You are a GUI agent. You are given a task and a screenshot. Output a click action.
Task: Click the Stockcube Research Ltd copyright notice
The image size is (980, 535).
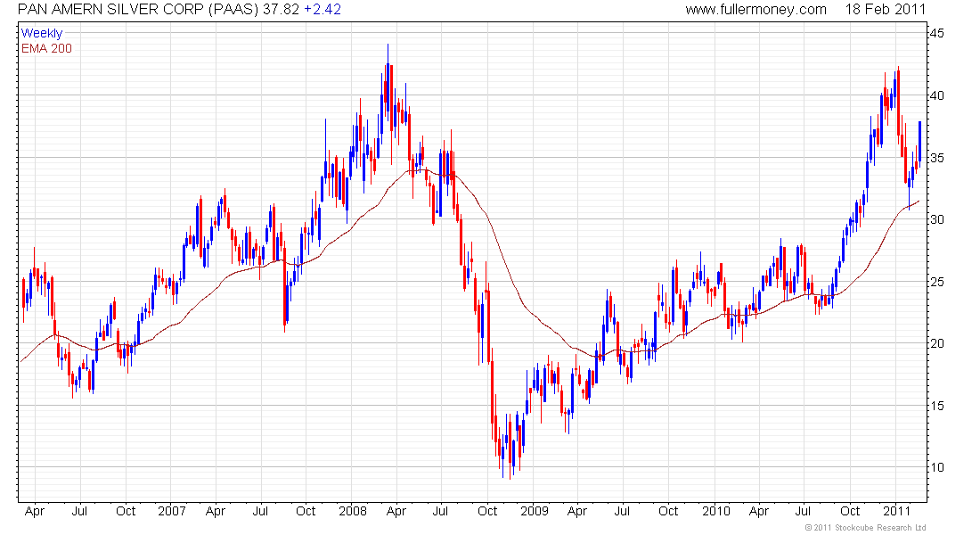click(x=865, y=528)
